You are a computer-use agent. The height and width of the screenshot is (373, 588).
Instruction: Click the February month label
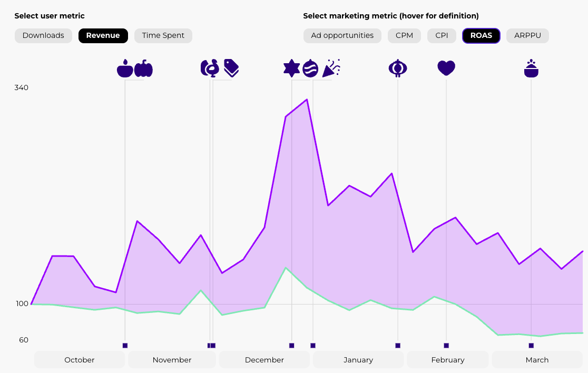[448, 360]
